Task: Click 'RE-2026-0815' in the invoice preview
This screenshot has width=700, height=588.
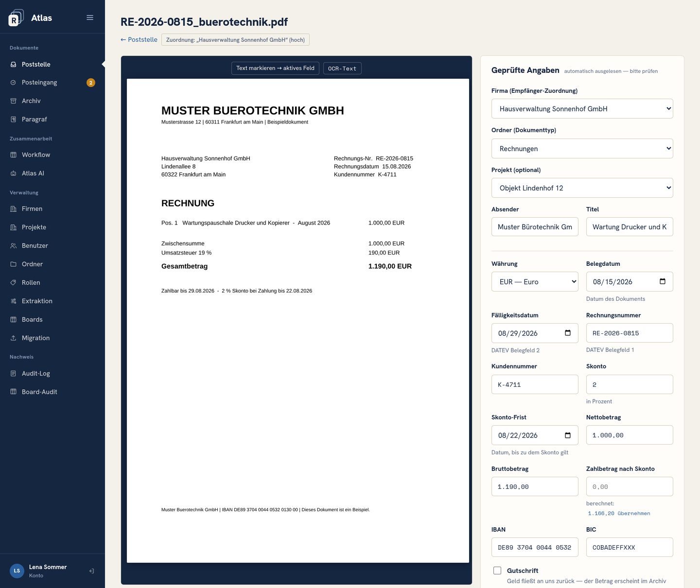Action: tap(394, 158)
